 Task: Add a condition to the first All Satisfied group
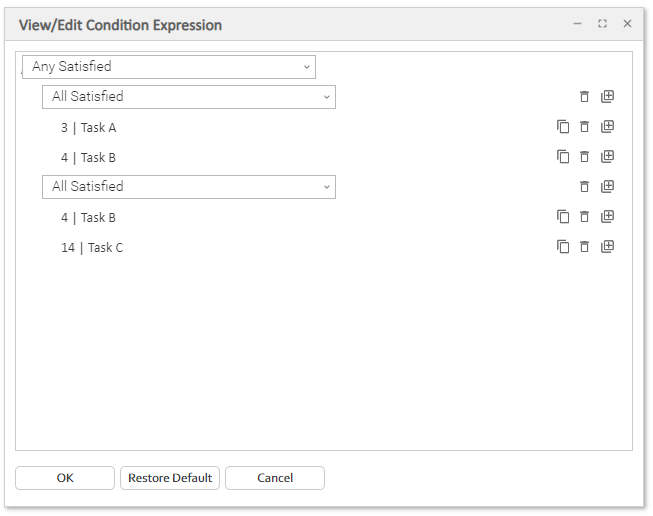click(x=607, y=97)
